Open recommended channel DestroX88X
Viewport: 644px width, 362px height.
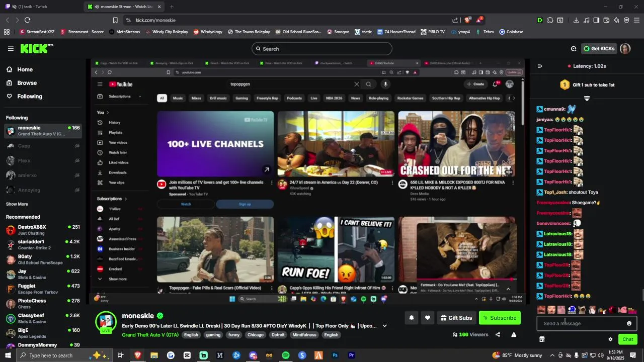coord(43,230)
